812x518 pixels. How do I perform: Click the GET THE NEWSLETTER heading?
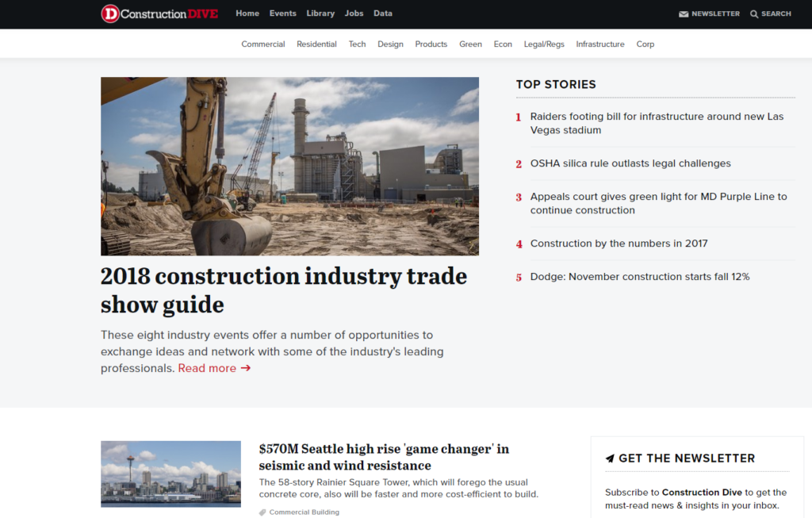pyautogui.click(x=687, y=459)
